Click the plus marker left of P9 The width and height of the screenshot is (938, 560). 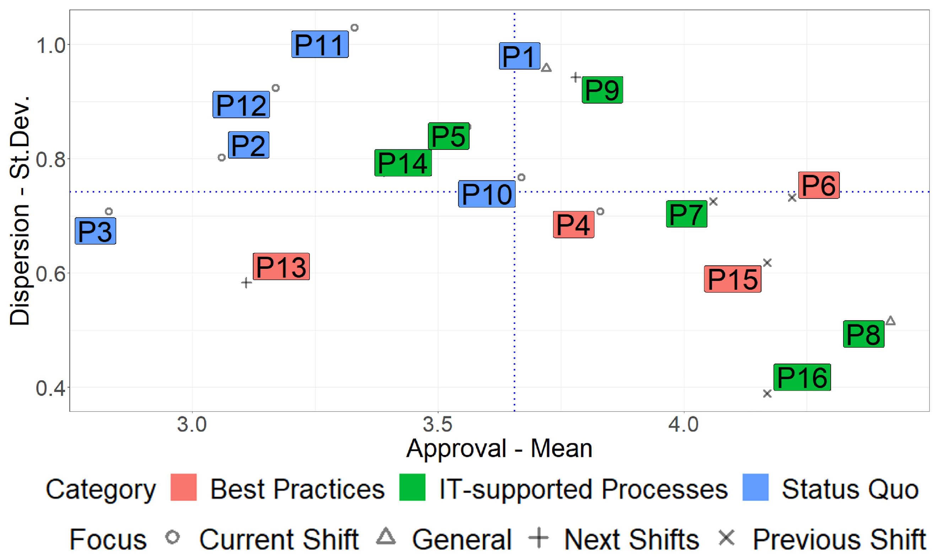[576, 77]
